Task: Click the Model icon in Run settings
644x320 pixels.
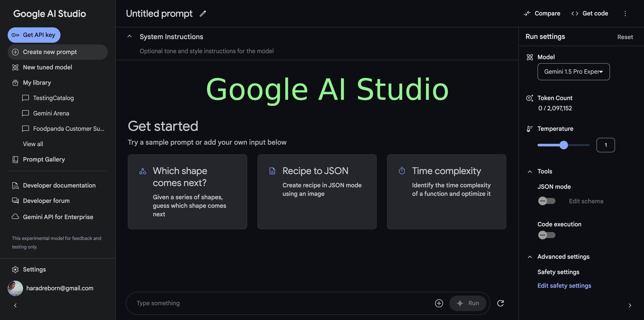Action: pyautogui.click(x=530, y=57)
